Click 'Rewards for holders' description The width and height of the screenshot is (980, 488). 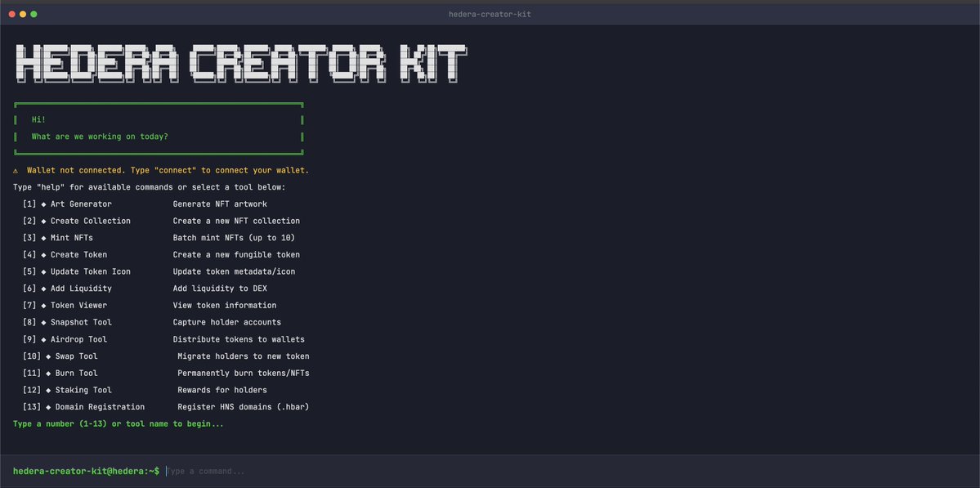click(222, 390)
